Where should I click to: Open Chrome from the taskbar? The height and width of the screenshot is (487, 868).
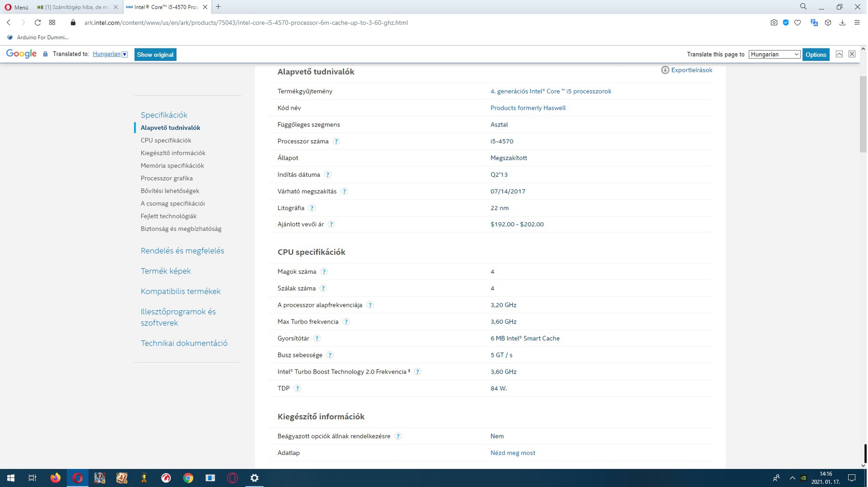(188, 478)
